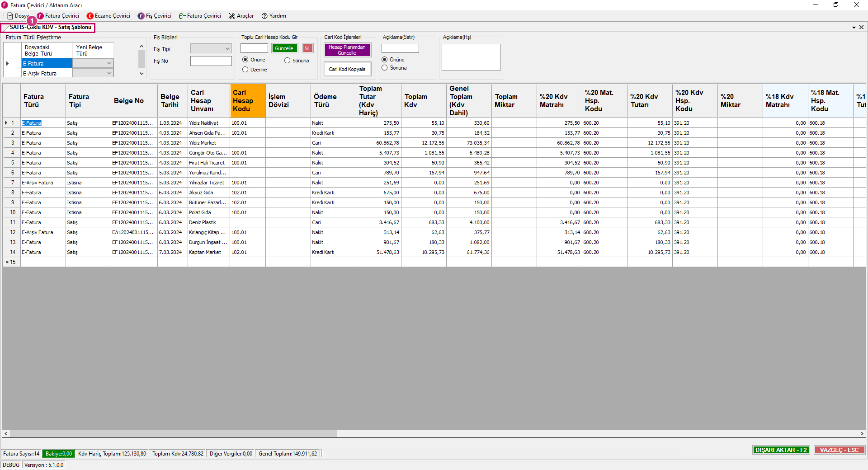The image size is (868, 470).
Task: Close the template tab with X icon
Action: tap(861, 27)
